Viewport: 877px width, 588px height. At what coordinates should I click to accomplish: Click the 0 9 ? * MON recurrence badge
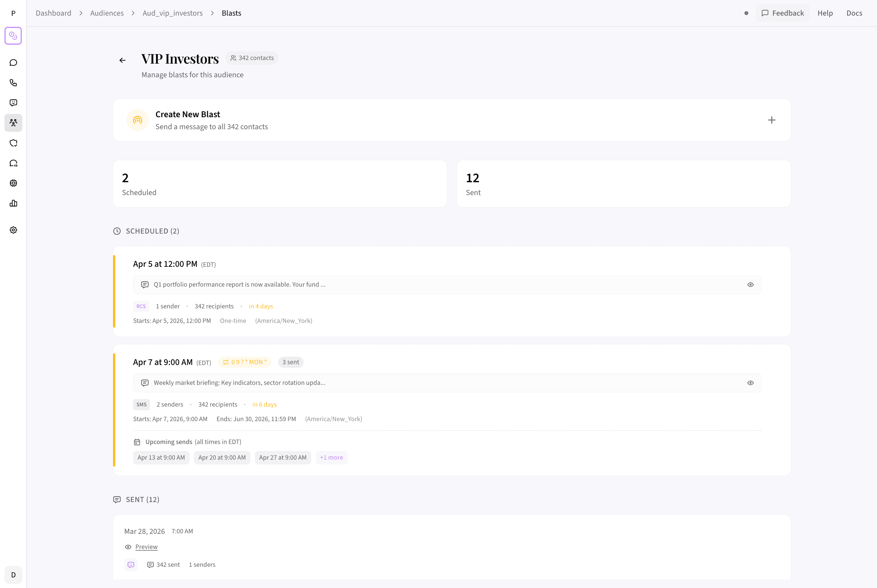coord(245,362)
